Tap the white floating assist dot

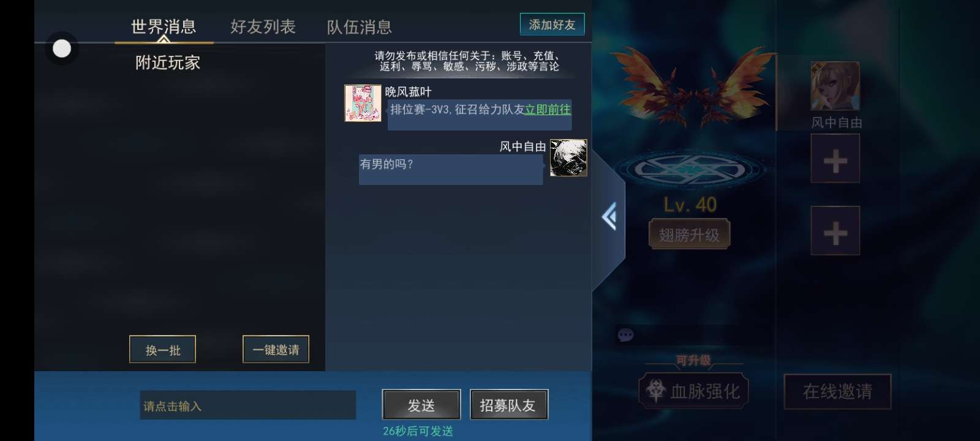62,48
